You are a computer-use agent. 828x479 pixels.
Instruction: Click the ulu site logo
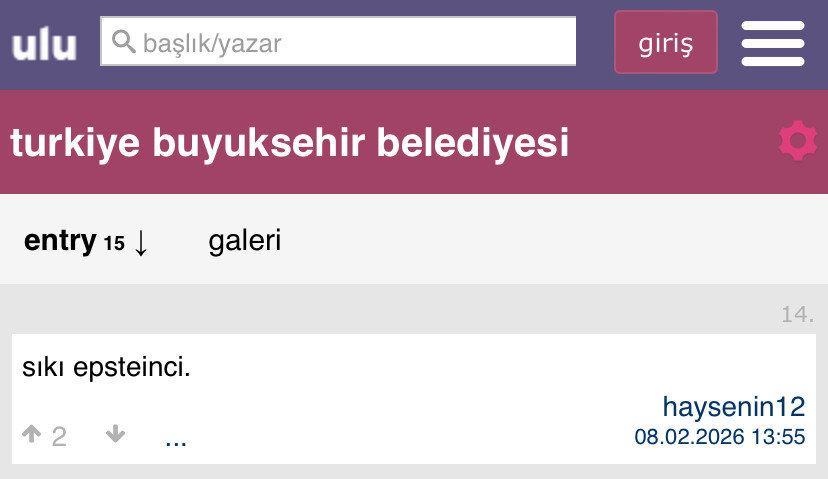[x=44, y=44]
